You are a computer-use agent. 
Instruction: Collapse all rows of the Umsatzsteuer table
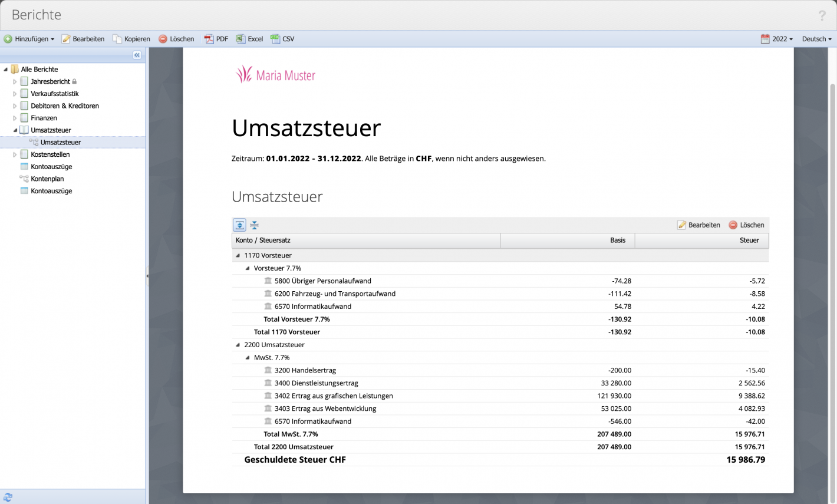[x=253, y=225]
